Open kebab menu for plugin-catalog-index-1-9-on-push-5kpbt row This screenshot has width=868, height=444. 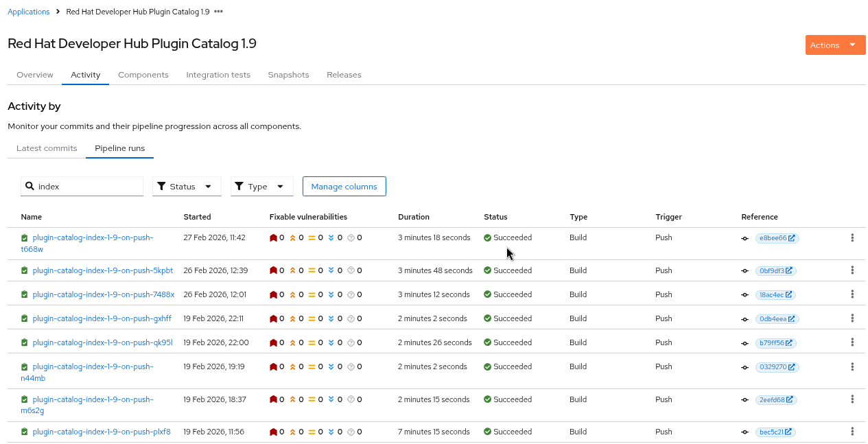tap(852, 270)
